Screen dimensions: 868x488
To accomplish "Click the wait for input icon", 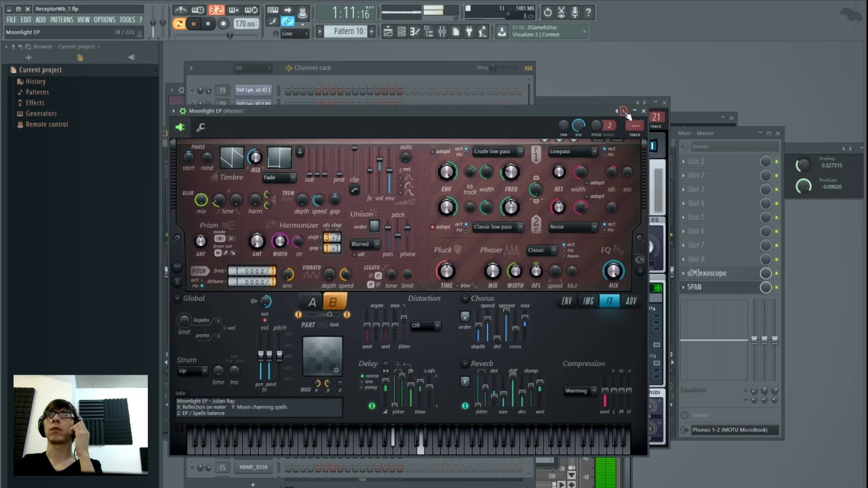I will click(198, 10).
